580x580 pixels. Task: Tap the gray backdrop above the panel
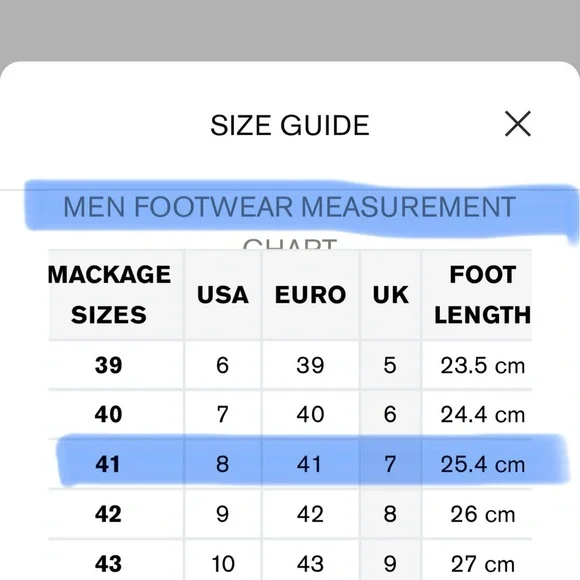click(x=290, y=30)
